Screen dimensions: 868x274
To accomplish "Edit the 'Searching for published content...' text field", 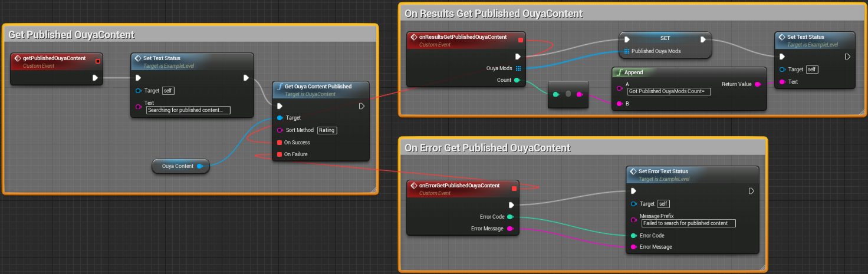I will pos(188,110).
